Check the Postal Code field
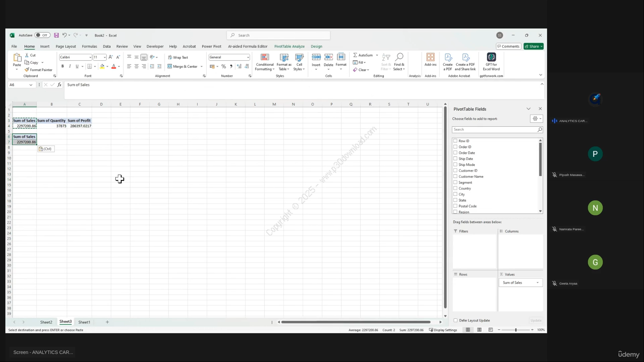The image size is (644, 362). [455, 206]
